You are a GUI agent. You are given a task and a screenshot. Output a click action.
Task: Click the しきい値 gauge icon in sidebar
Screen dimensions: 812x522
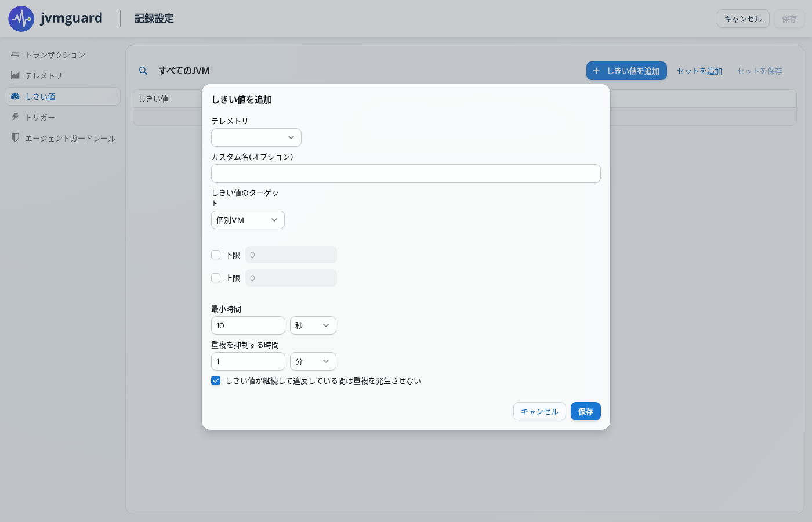tap(15, 96)
